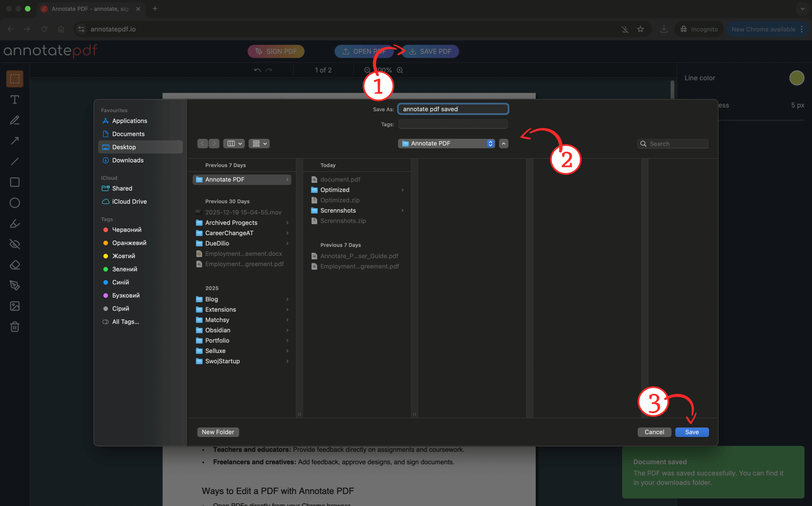Click the Save As filename field
812x506 pixels.
(x=453, y=109)
